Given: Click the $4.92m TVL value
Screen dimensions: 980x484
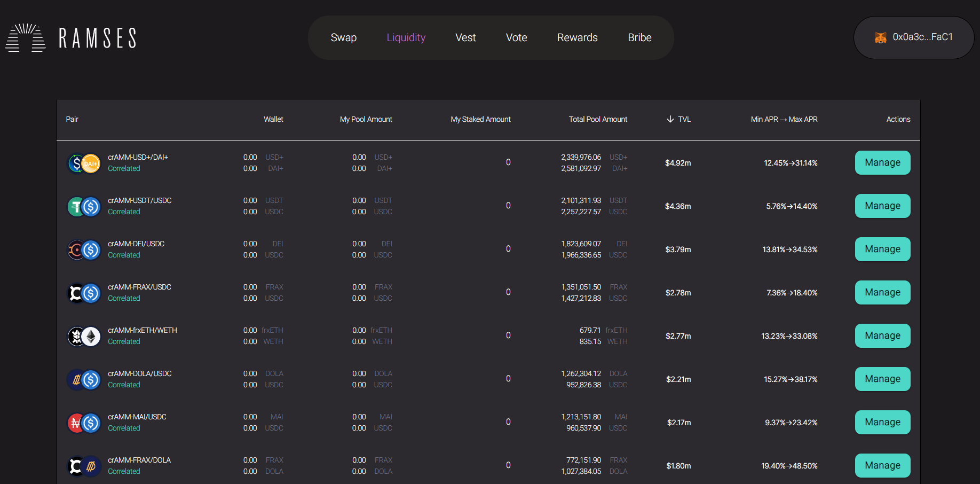Looking at the screenshot, I should pos(678,163).
